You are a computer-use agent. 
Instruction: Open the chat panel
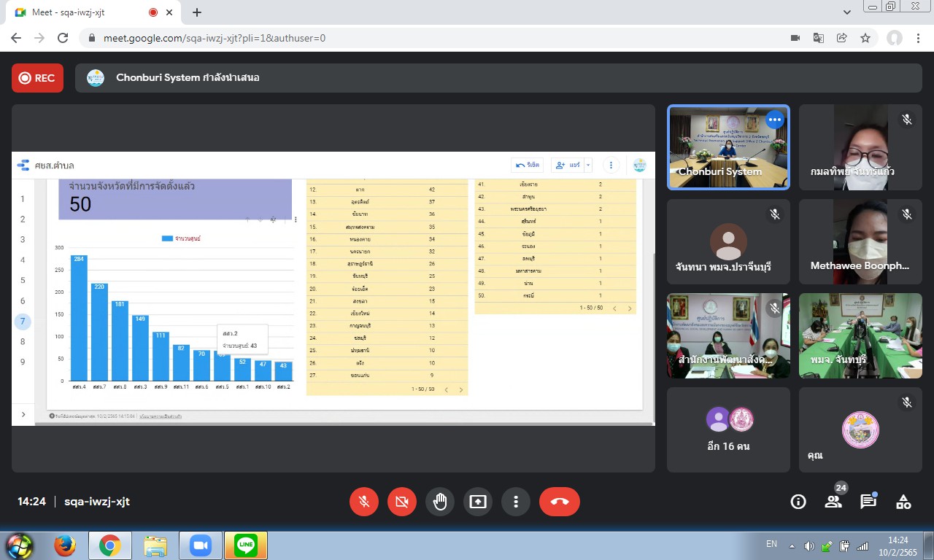[868, 502]
